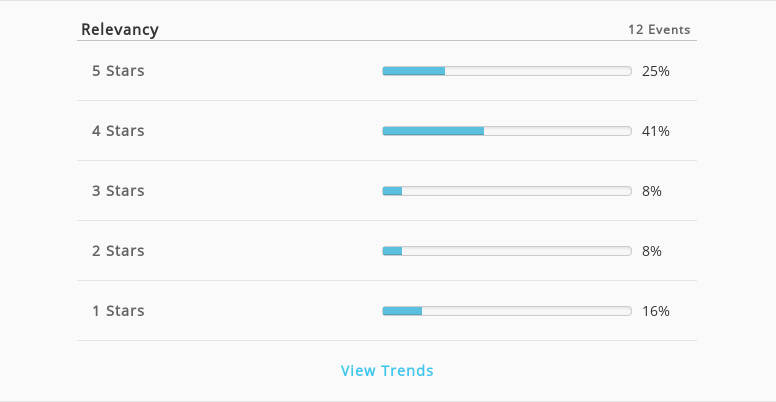Select the 3 Stars row label

[118, 191]
